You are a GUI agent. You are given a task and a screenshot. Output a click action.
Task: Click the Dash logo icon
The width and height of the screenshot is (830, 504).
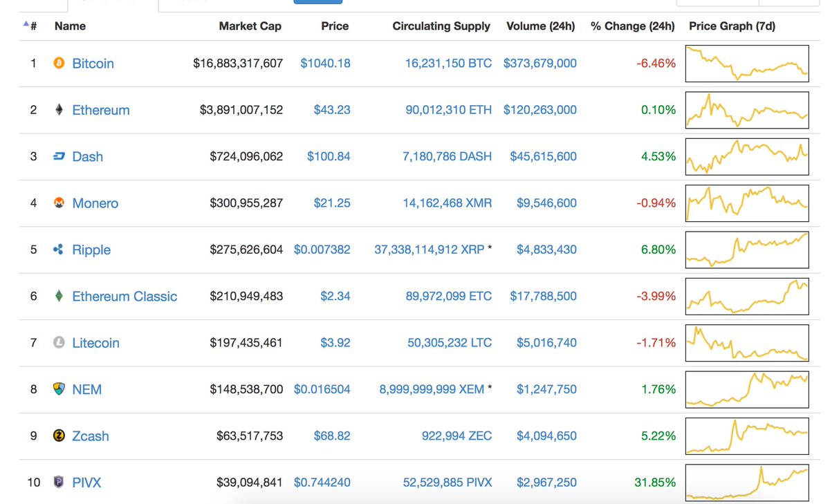[x=59, y=156]
